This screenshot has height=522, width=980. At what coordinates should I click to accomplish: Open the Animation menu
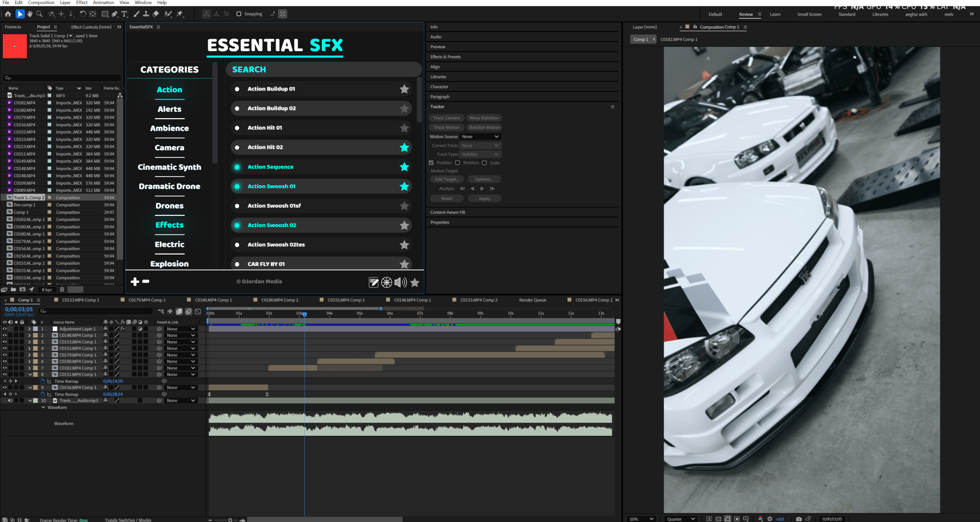coord(103,2)
